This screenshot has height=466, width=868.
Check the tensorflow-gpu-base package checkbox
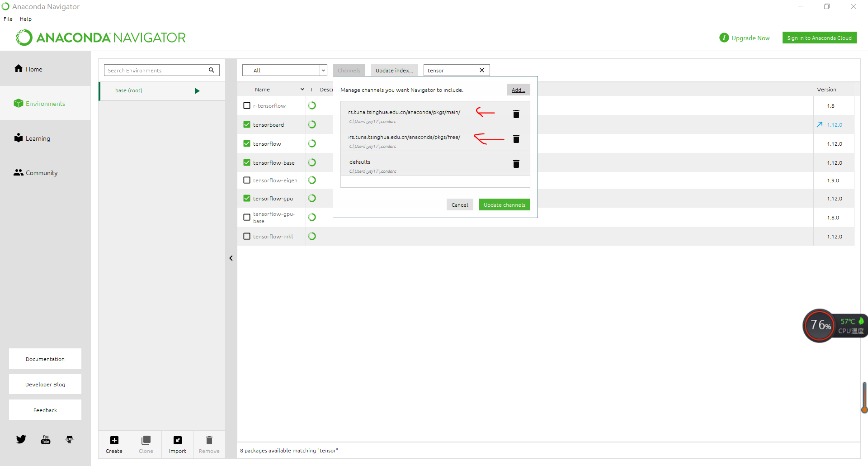pyautogui.click(x=247, y=217)
